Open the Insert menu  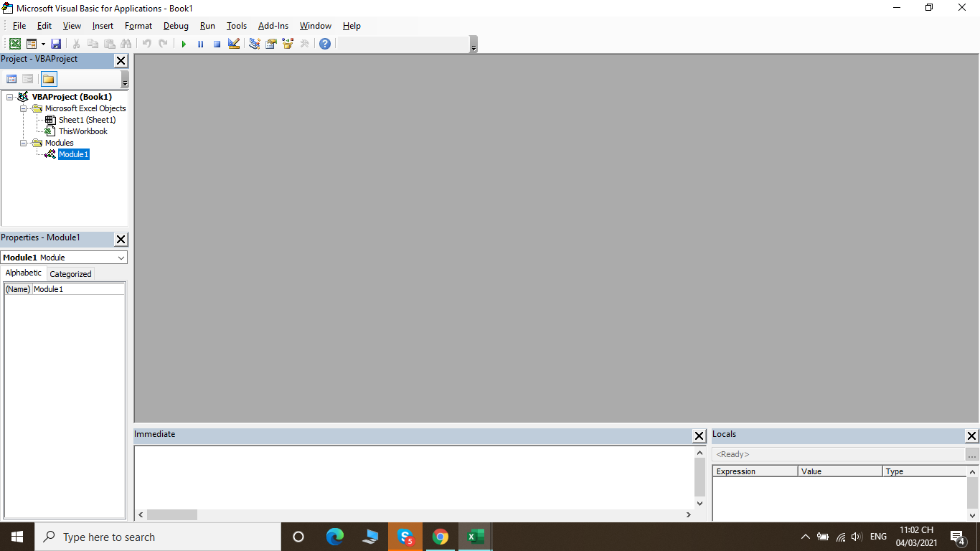pos(103,26)
